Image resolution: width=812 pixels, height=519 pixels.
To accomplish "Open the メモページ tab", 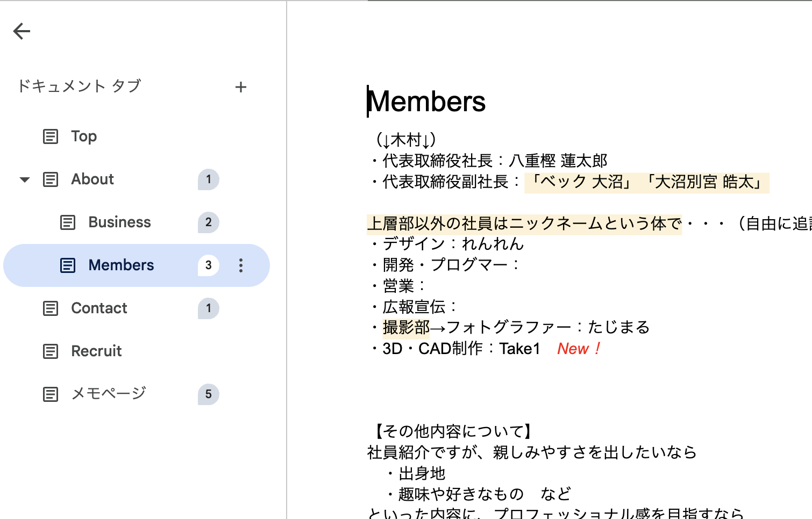I will coord(109,394).
